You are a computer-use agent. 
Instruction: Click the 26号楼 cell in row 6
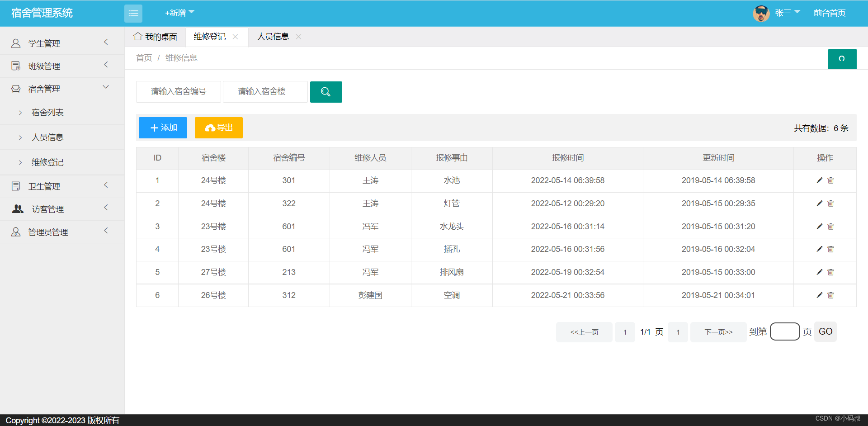213,295
